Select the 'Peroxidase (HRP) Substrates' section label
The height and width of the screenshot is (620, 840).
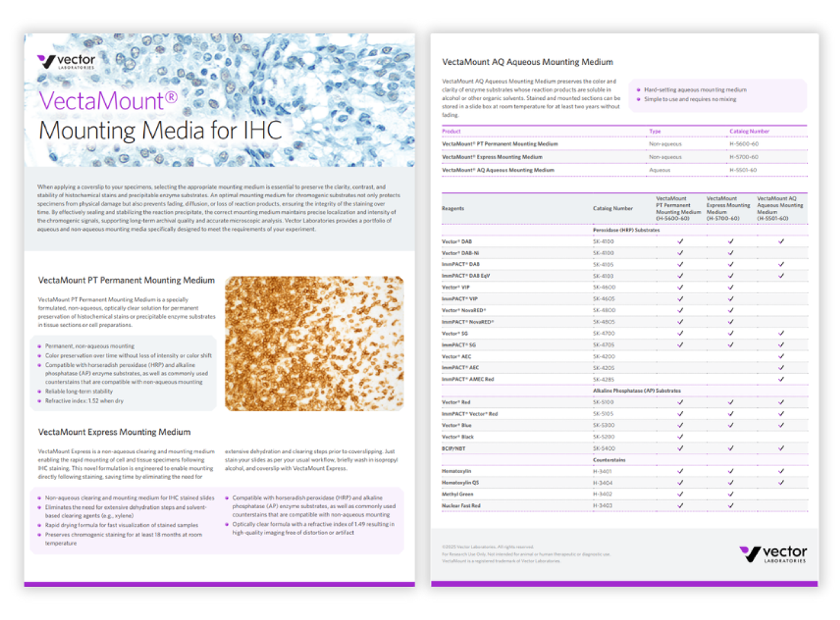626,230
